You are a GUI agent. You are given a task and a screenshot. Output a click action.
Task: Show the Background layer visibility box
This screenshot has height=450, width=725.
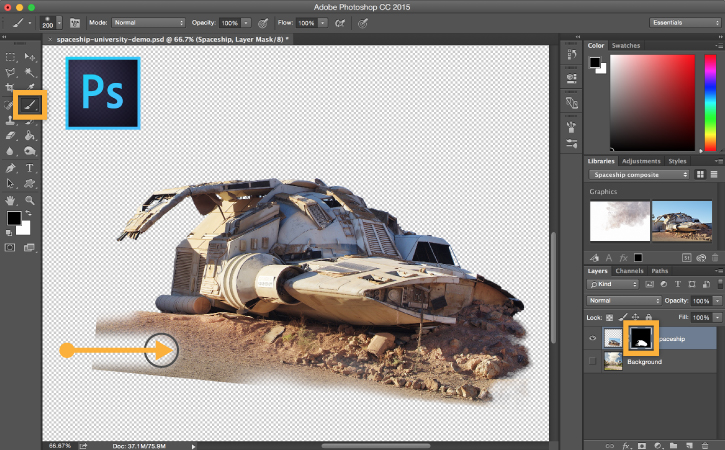tap(594, 361)
